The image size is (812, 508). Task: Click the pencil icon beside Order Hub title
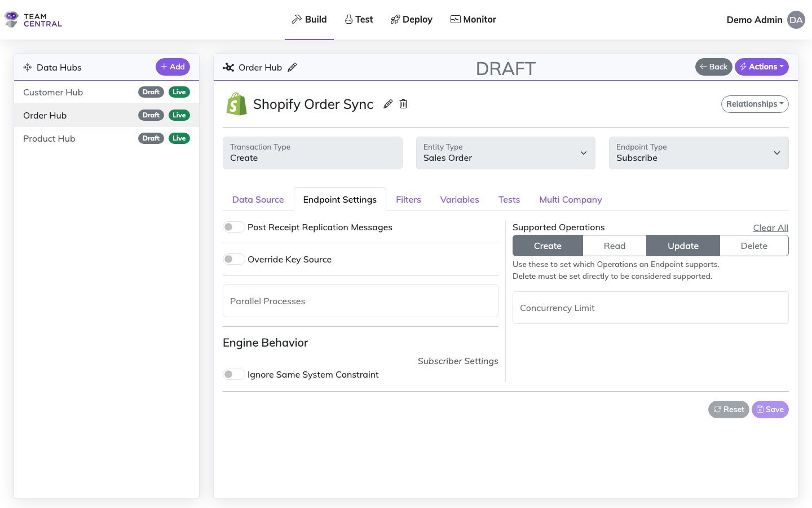pos(292,67)
